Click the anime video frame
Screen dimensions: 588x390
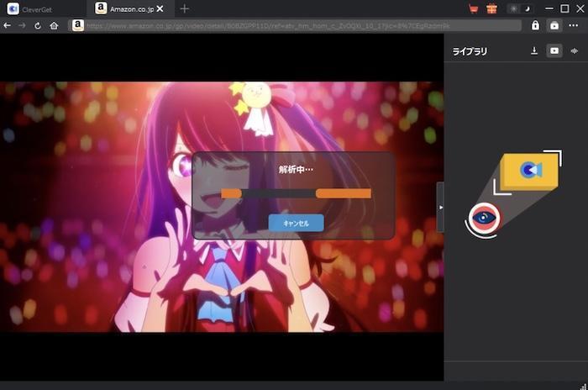[x=222, y=207]
